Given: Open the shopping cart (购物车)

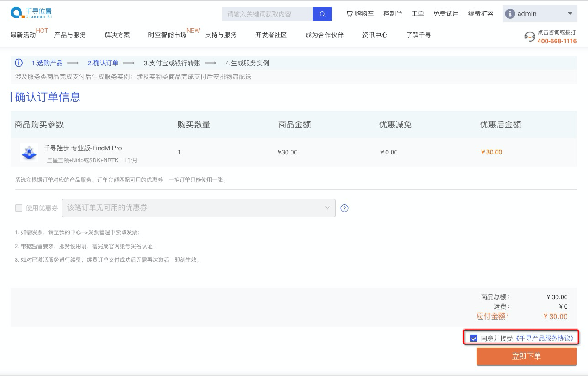Looking at the screenshot, I should click(x=360, y=14).
